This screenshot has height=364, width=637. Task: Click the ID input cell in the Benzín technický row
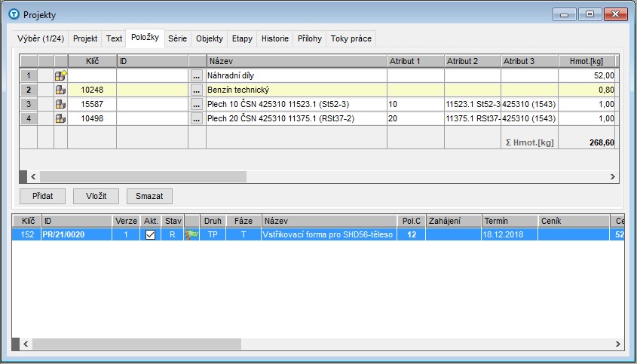click(x=152, y=90)
